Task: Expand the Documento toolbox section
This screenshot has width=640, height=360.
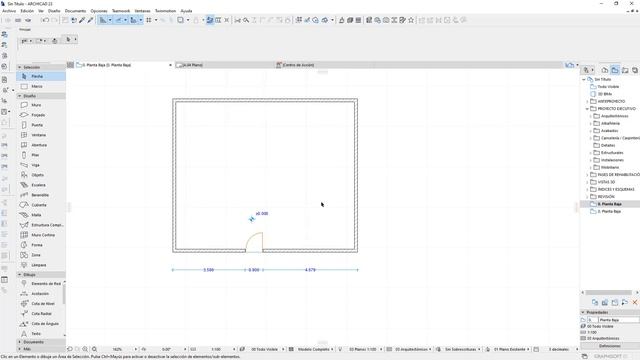Action: coord(20,342)
